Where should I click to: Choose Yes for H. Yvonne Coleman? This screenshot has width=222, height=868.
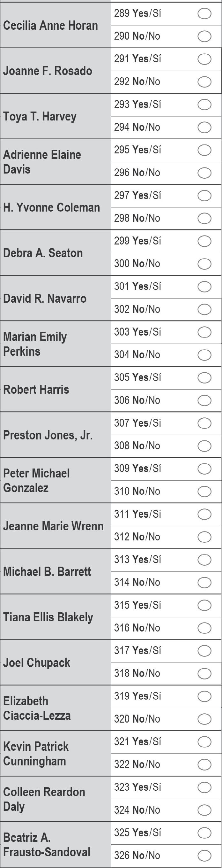click(204, 196)
